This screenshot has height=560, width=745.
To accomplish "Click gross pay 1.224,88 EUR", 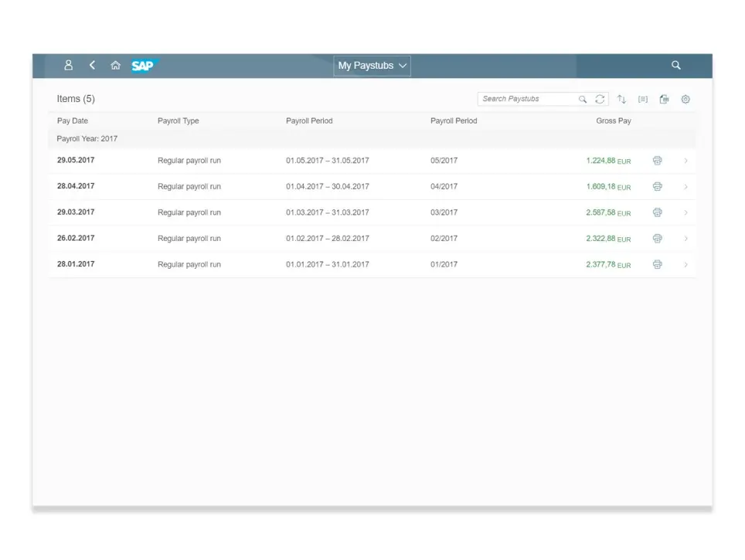I will pyautogui.click(x=609, y=161).
